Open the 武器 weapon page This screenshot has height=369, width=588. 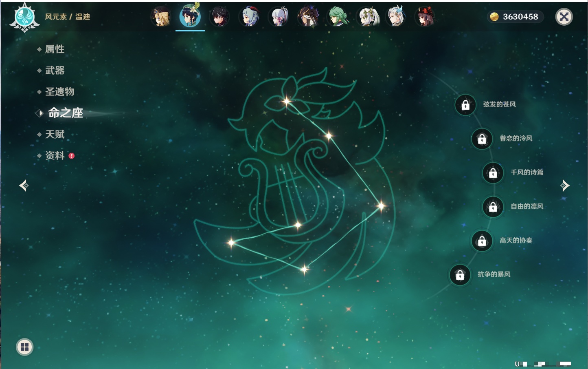click(55, 71)
